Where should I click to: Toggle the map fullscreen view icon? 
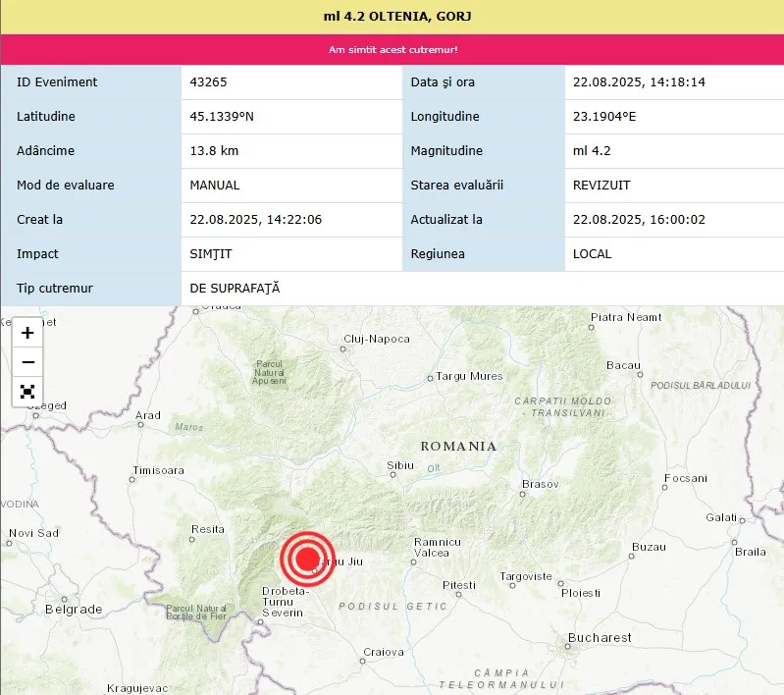click(x=27, y=392)
